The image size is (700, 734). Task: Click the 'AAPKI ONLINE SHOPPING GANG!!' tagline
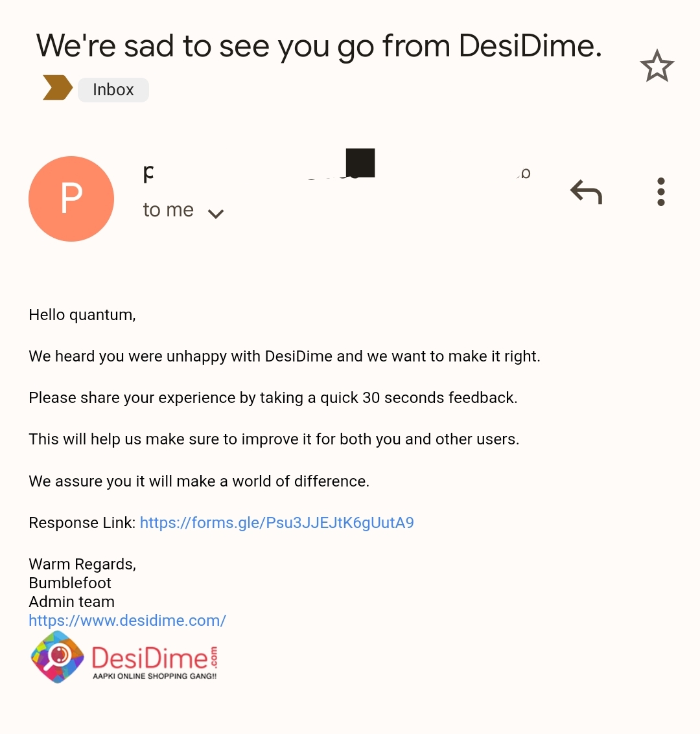click(154, 676)
